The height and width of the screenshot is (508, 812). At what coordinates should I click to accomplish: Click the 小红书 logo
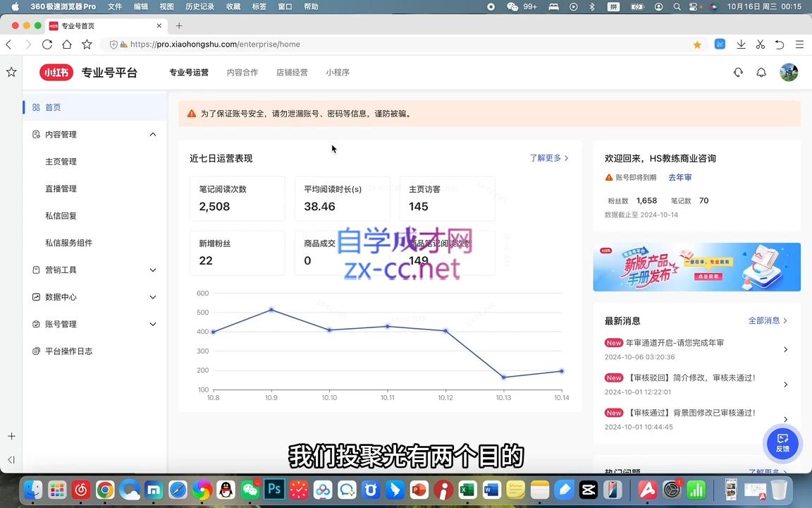point(56,73)
